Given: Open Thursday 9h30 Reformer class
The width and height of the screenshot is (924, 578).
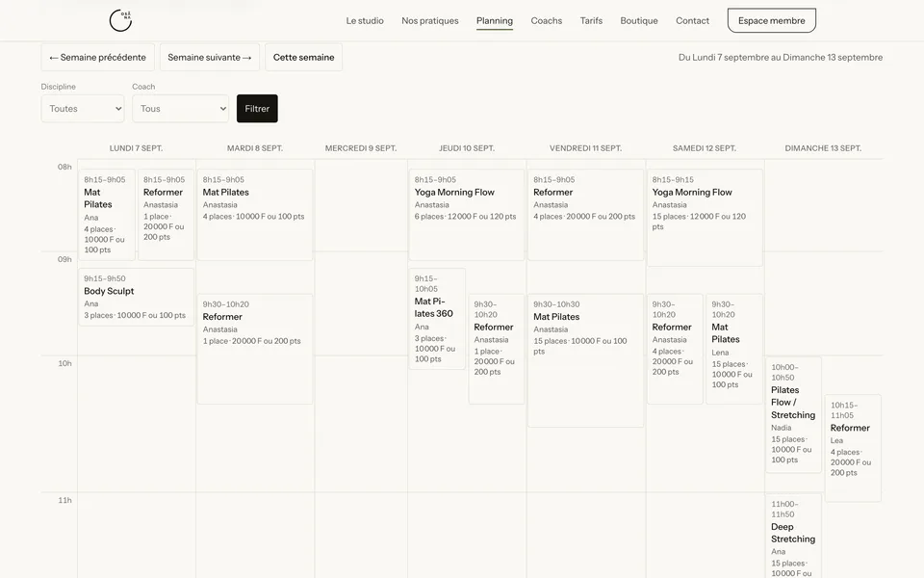Looking at the screenshot, I should tap(497, 349).
